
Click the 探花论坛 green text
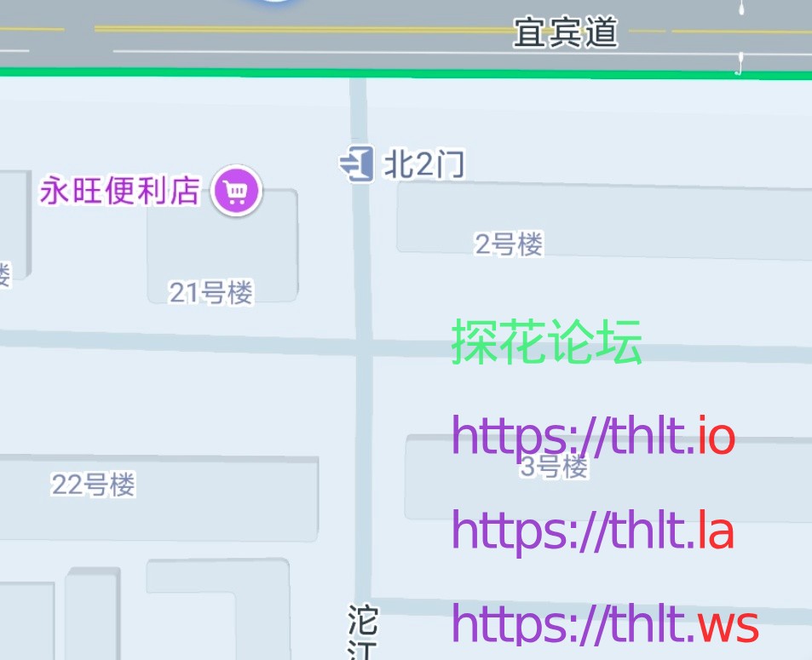(546, 342)
